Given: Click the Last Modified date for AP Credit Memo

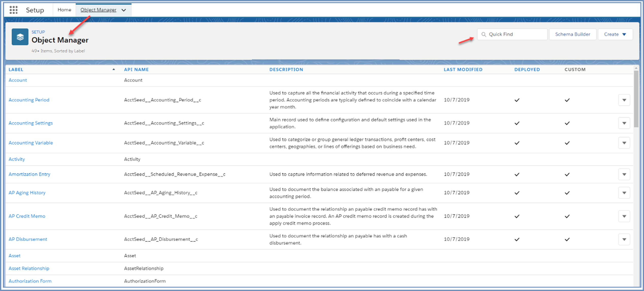Looking at the screenshot, I should click(457, 216).
